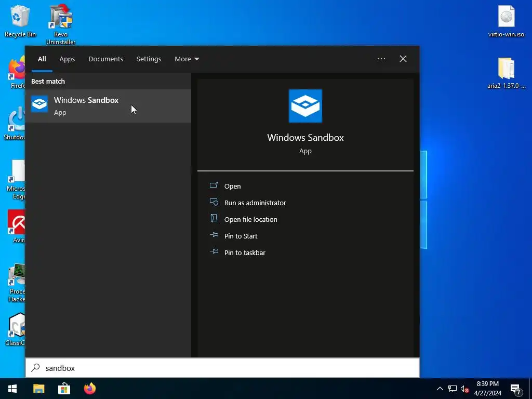The image size is (532, 399).
Task: Select the Recycle Bin desktop icon
Action: 20,21
